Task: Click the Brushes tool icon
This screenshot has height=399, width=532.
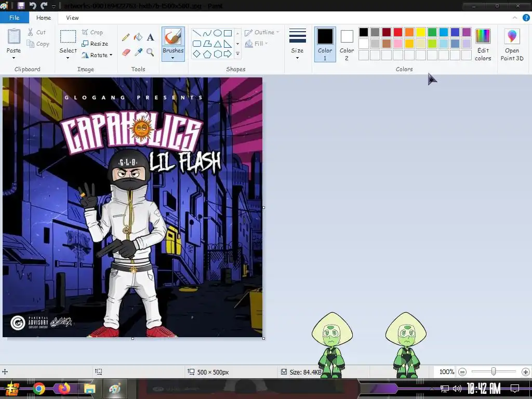Action: point(173,37)
